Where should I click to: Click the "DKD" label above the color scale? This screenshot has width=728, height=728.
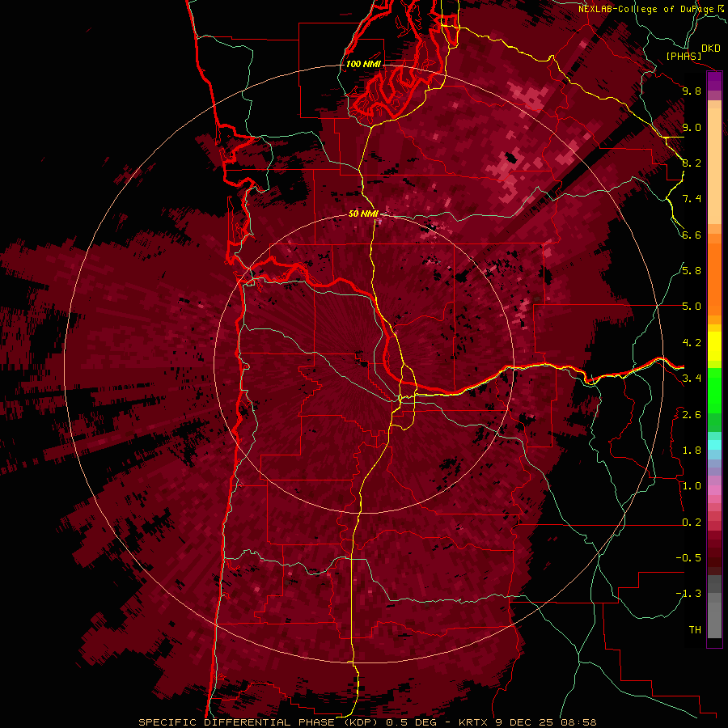(x=711, y=48)
